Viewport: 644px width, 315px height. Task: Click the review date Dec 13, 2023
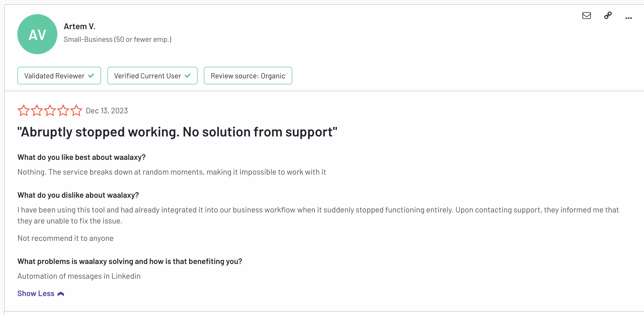pos(107,111)
